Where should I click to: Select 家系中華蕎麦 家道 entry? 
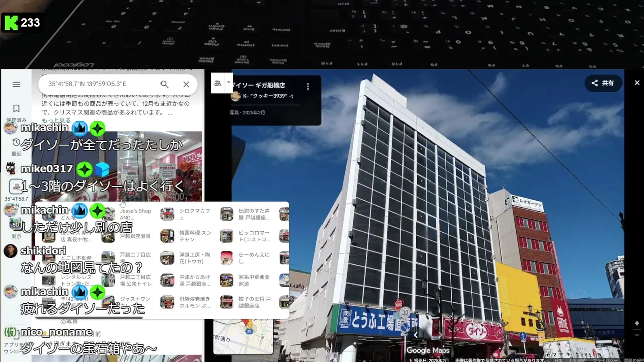tap(247, 280)
